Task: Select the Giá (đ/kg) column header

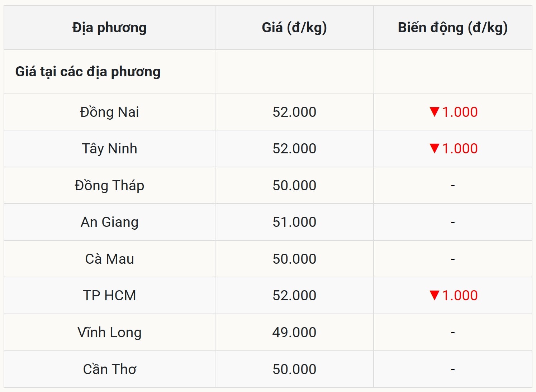Action: (x=294, y=28)
